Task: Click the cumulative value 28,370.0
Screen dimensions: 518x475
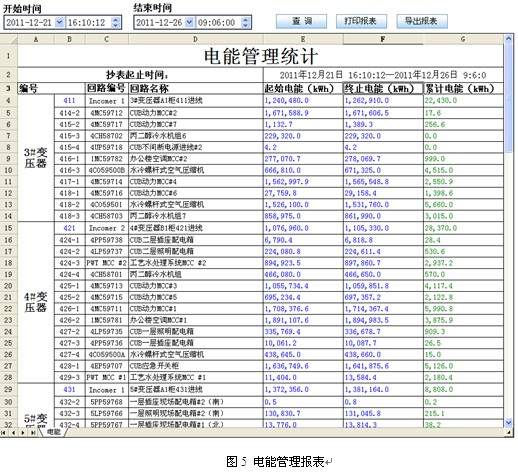Action: click(463, 228)
